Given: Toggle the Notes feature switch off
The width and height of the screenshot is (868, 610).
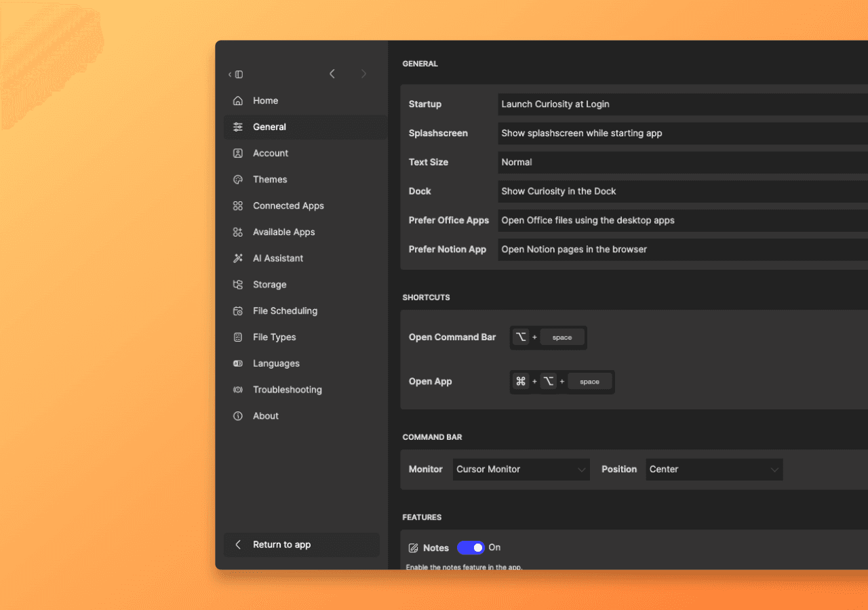Looking at the screenshot, I should [x=471, y=548].
